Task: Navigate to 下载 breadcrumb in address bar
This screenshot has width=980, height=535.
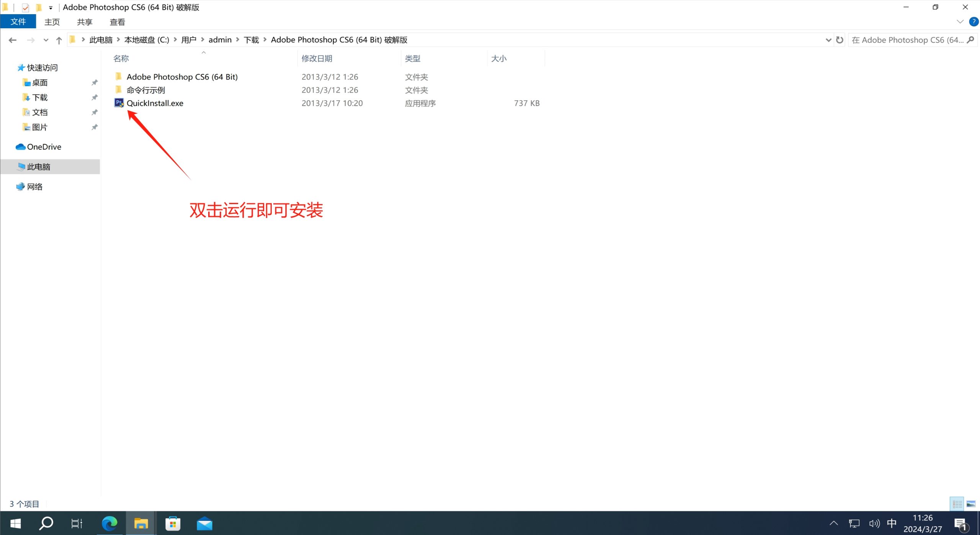Action: click(252, 40)
